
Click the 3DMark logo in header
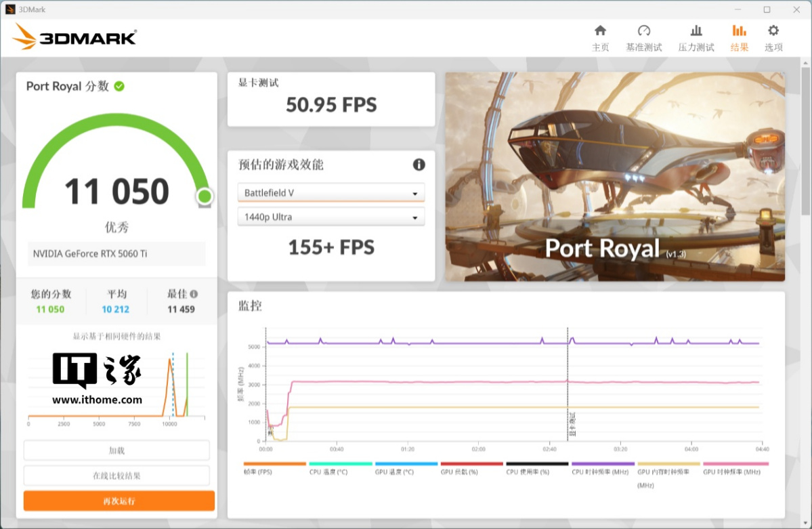point(74,37)
